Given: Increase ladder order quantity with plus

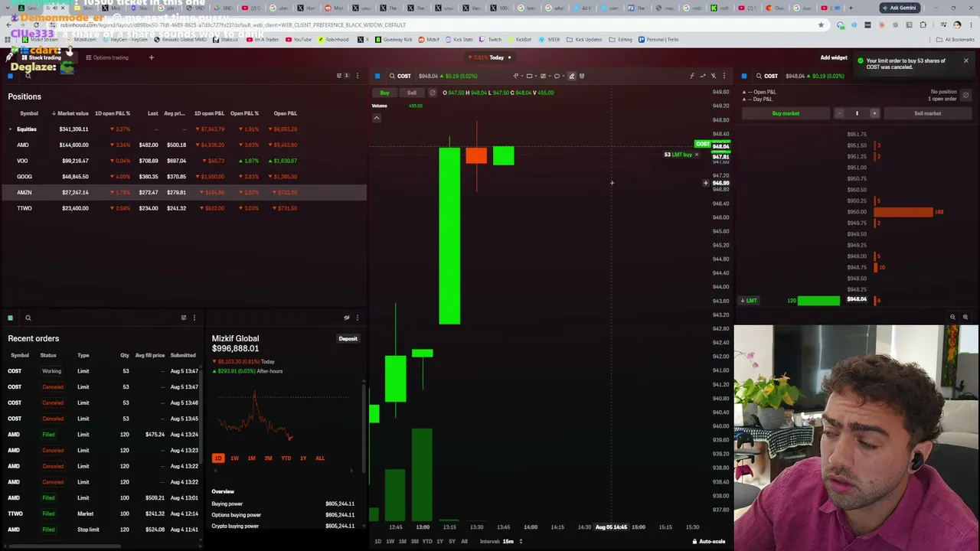Looking at the screenshot, I should 874,113.
